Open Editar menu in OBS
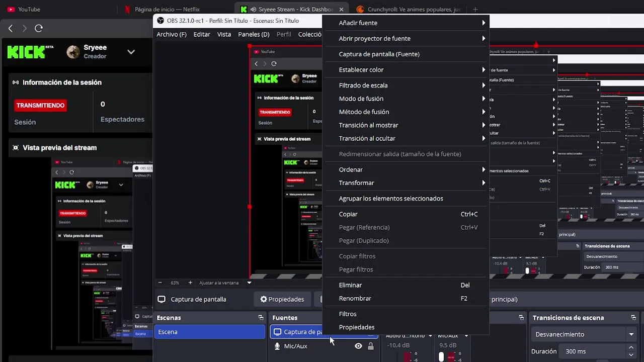 coord(202,34)
